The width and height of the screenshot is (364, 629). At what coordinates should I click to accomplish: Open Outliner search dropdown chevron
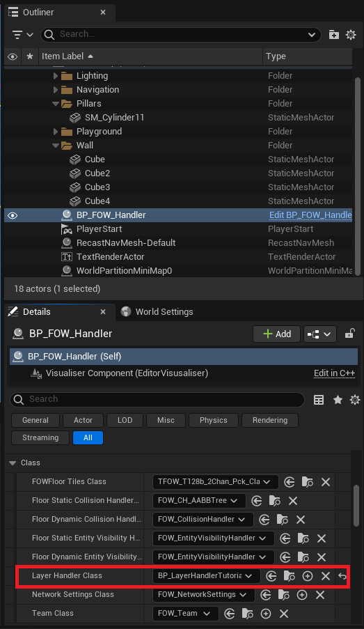(312, 35)
